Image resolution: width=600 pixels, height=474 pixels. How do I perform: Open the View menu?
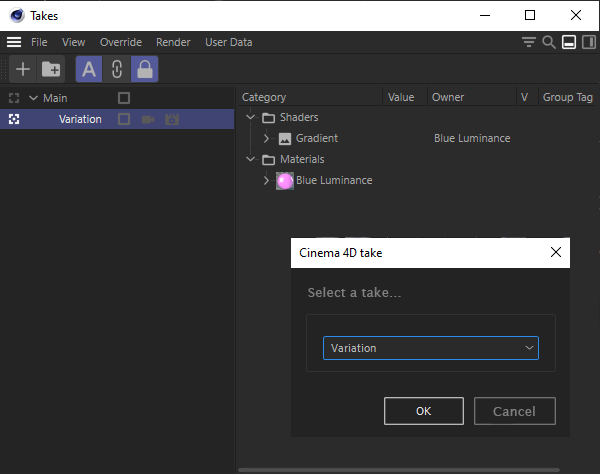pos(73,42)
